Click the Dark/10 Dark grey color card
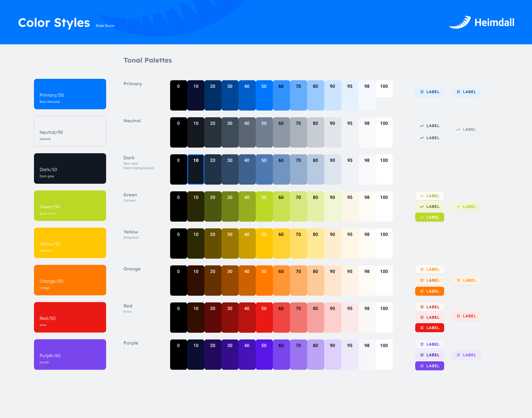Image resolution: width=532 pixels, height=418 pixels. click(70, 168)
